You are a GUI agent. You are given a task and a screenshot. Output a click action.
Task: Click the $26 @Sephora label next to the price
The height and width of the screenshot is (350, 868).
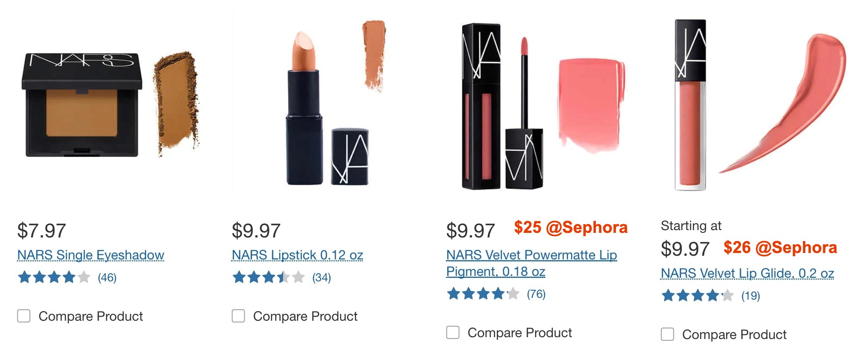coord(795,248)
